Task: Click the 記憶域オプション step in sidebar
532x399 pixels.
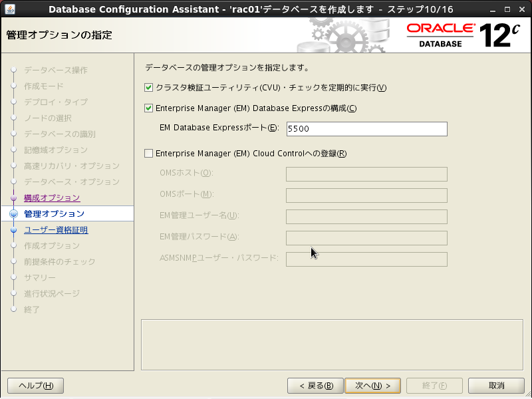Action: pyautogui.click(x=56, y=150)
